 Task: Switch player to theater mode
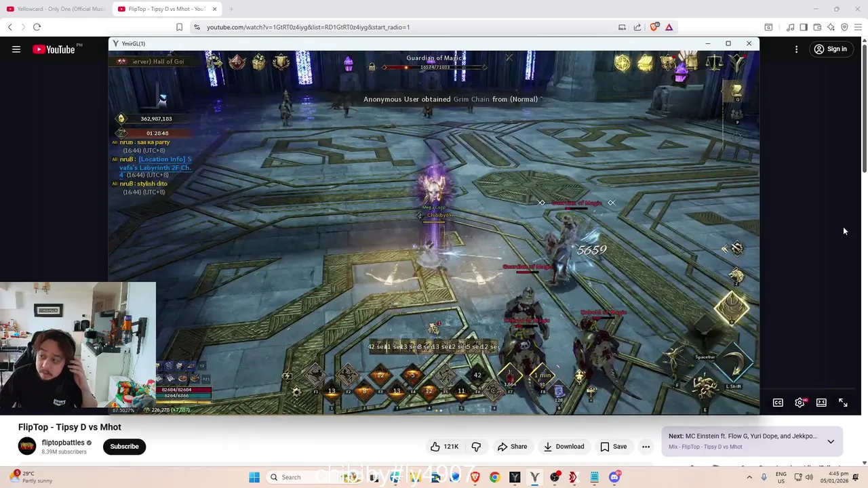(821, 403)
